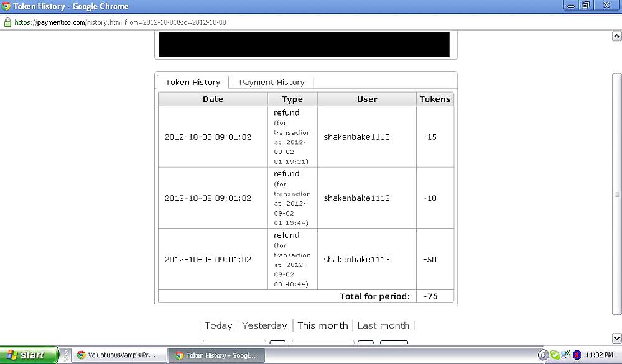
Task: Restore down the Chrome window
Action: (x=585, y=6)
